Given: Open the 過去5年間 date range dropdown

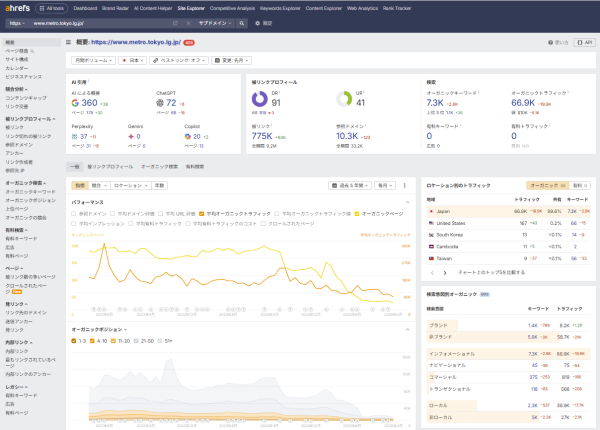Looking at the screenshot, I should tap(348, 185).
